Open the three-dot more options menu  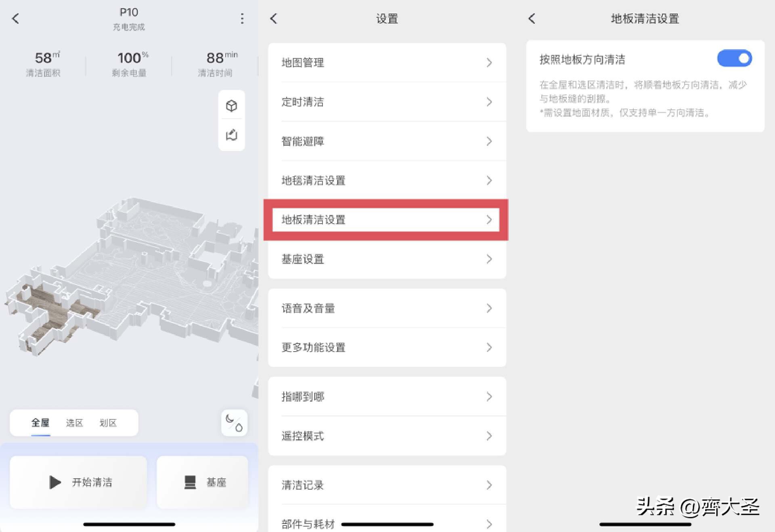[242, 19]
